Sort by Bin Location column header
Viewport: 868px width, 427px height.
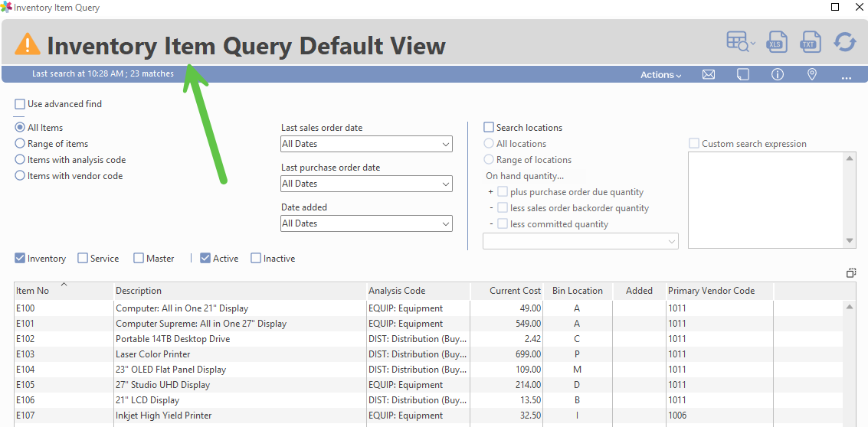[578, 291]
